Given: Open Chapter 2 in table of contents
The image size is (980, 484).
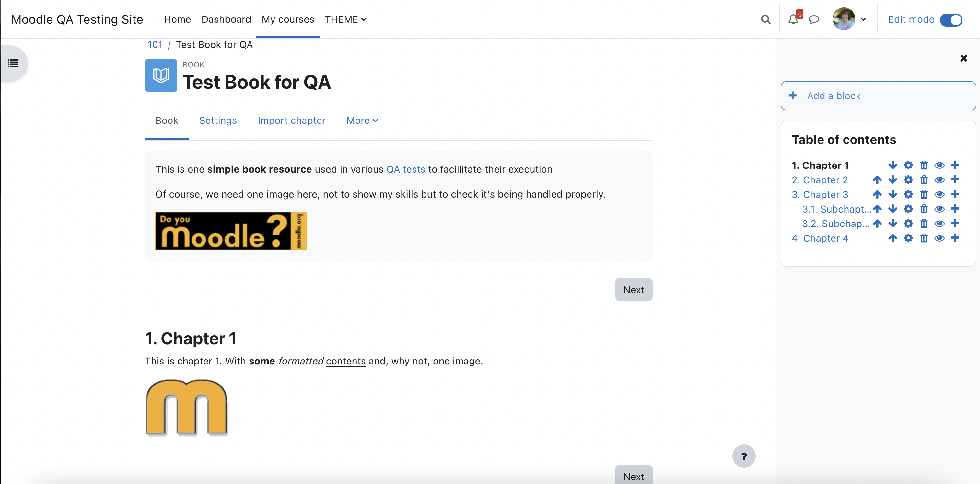Looking at the screenshot, I should (x=820, y=180).
